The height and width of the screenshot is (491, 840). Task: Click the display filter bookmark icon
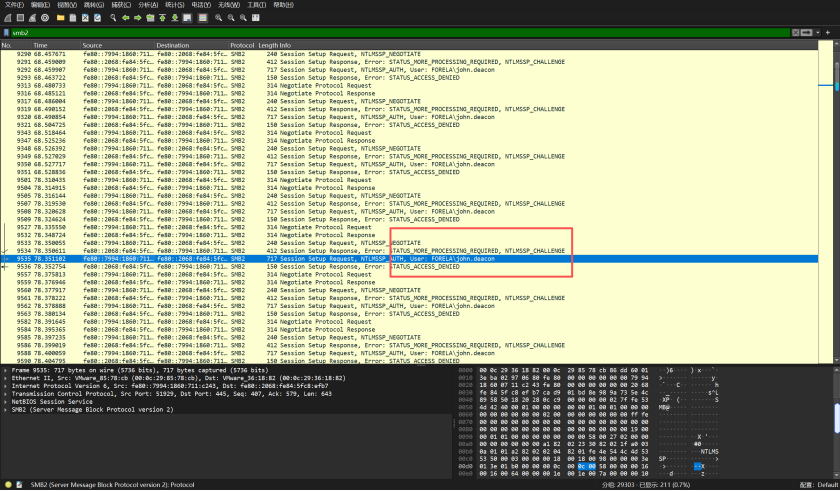tap(6, 33)
